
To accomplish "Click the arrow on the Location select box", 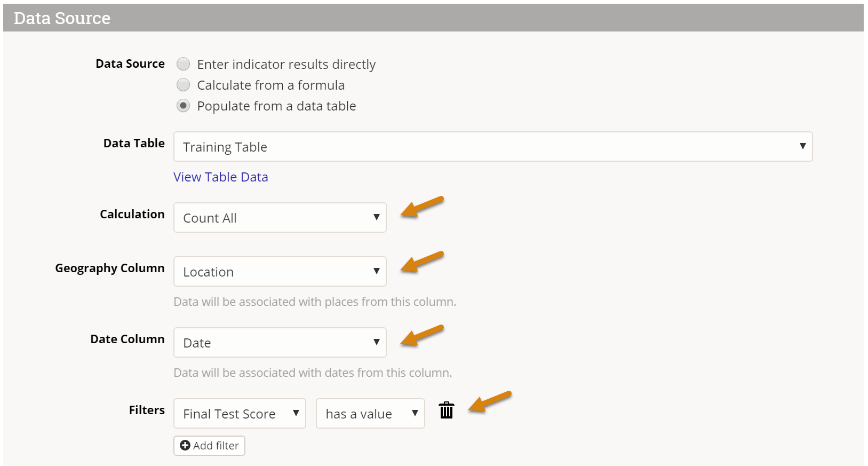I will 377,271.
